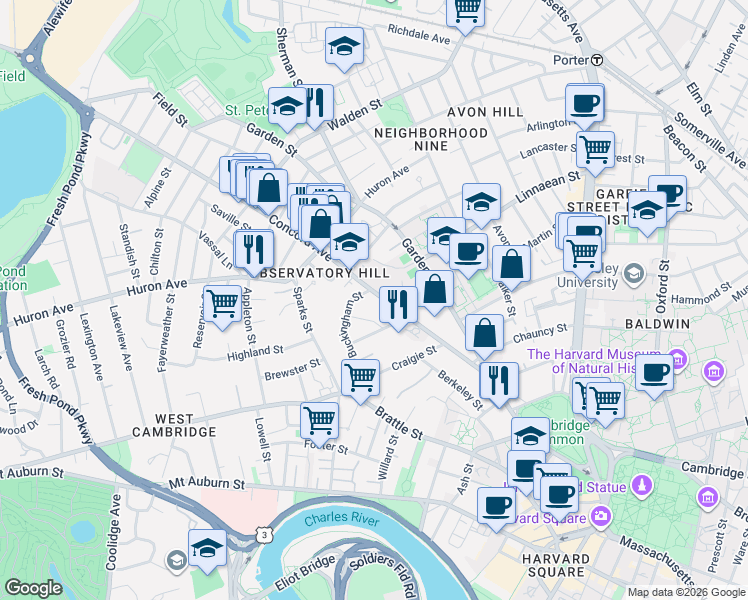The height and width of the screenshot is (600, 748).
Task: Click the grocery cart marker beside Craigie St
Action: pos(361,379)
